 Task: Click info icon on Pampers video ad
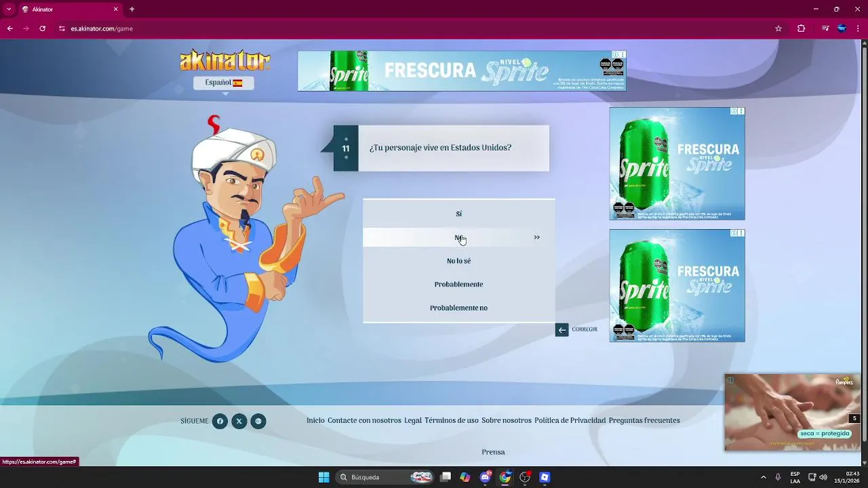click(x=730, y=380)
